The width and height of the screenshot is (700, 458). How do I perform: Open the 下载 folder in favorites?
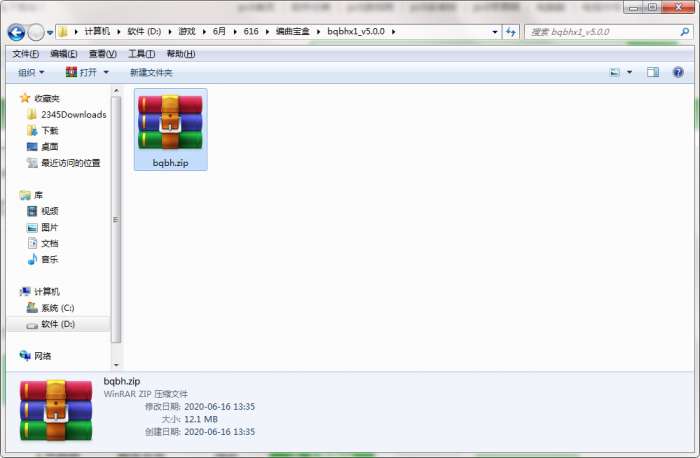(43, 131)
